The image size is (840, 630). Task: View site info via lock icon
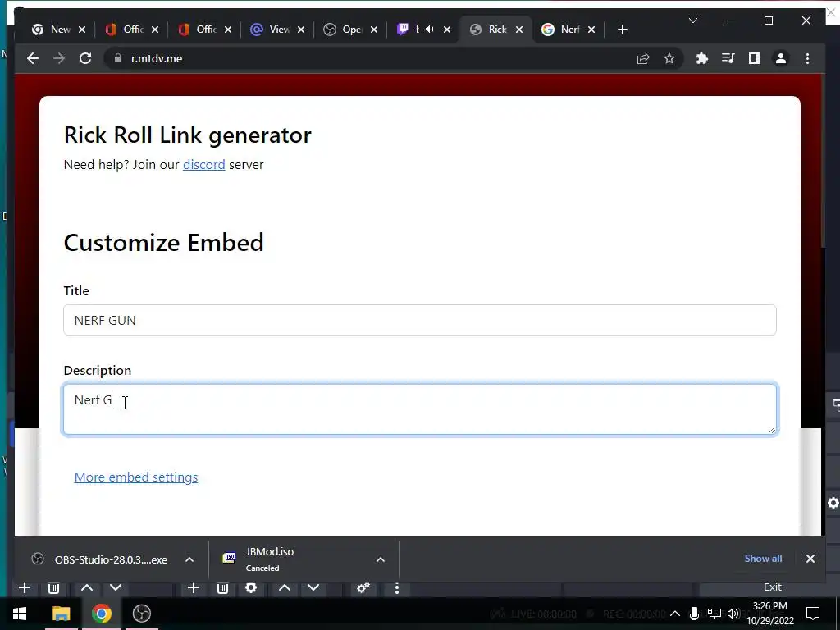[x=118, y=58]
